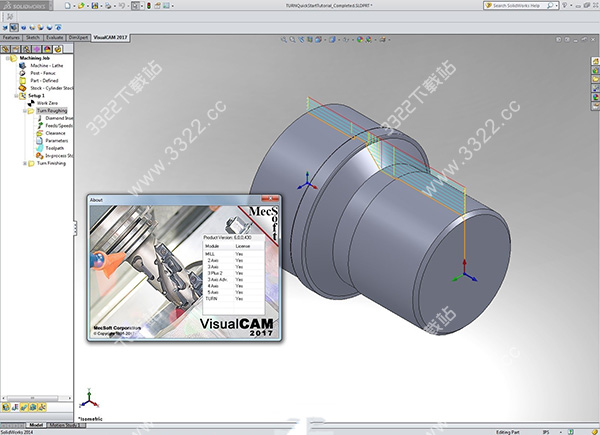Open the Clearance entry
This screenshot has width=600, height=435.
(55, 133)
